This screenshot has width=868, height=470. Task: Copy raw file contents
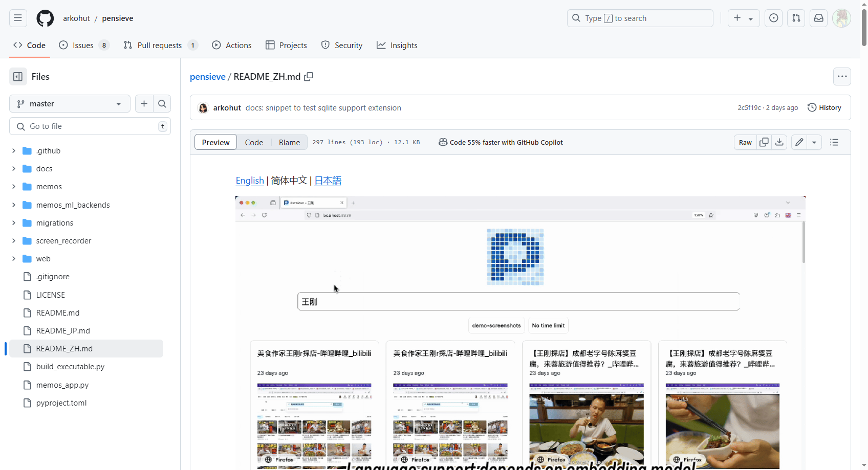pos(764,142)
